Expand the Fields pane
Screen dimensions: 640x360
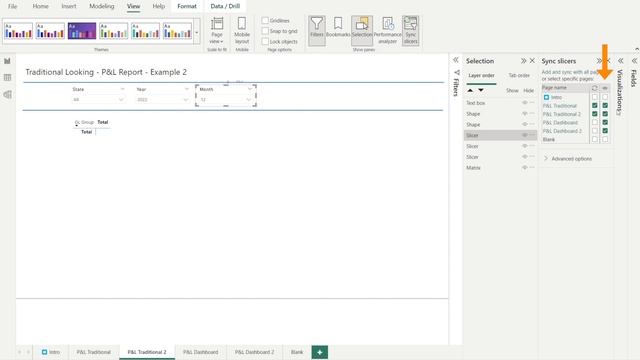(x=634, y=61)
